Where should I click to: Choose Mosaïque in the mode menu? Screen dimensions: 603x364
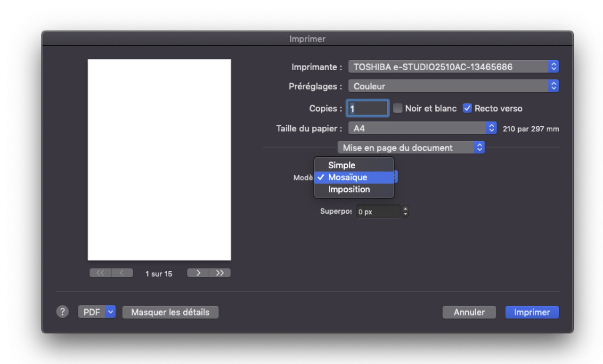click(354, 178)
